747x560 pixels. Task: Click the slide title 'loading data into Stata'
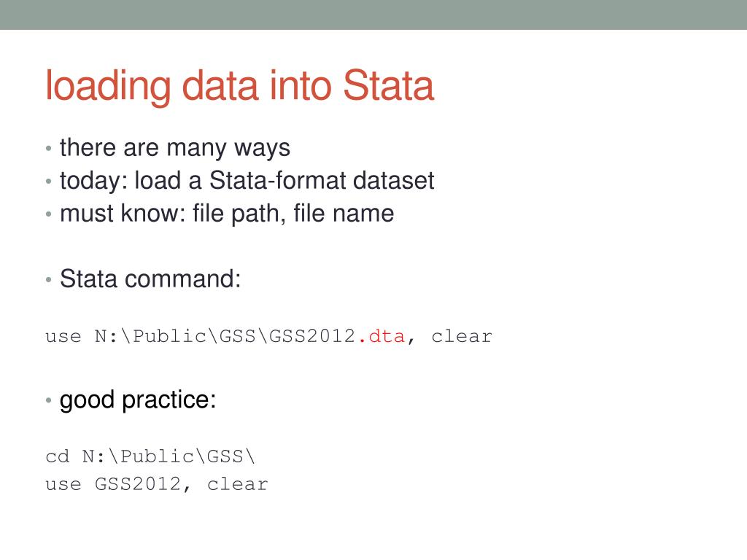click(239, 86)
